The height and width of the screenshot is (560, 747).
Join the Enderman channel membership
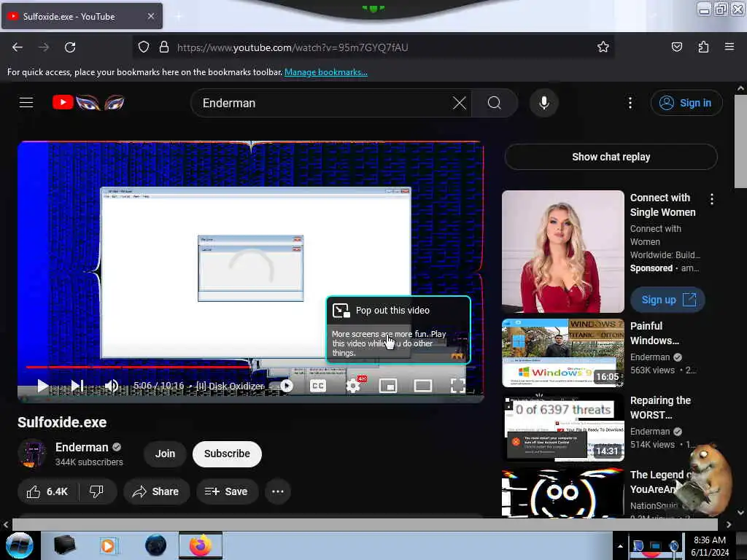(x=165, y=454)
